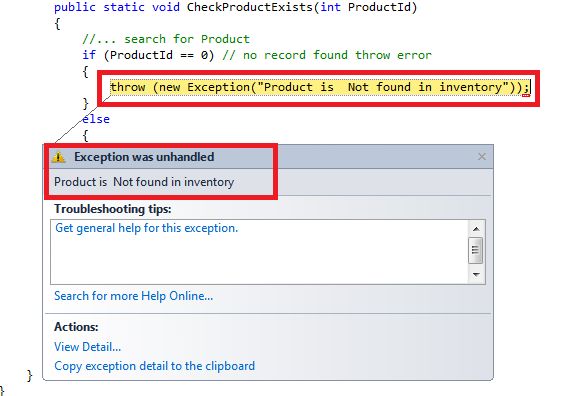The image size is (566, 396).
Task: Click the yellow warning icon in exception dialog
Action: pyautogui.click(x=59, y=157)
